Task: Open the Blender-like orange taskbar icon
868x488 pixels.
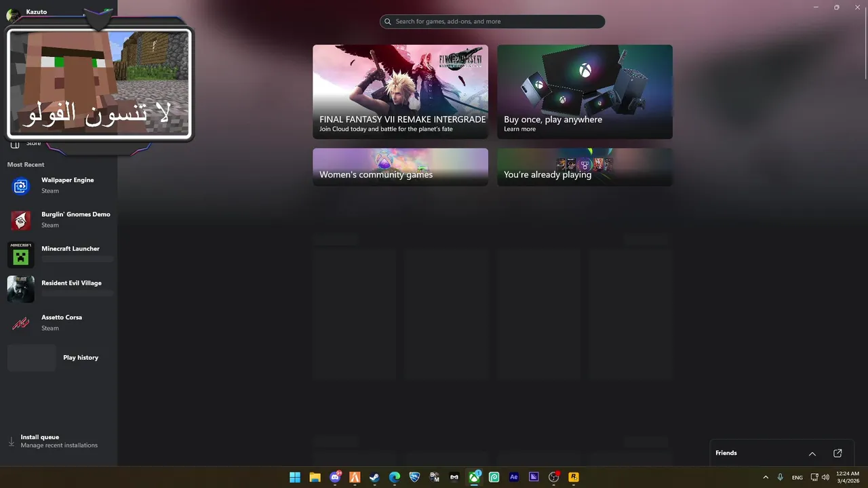Action: click(x=355, y=477)
